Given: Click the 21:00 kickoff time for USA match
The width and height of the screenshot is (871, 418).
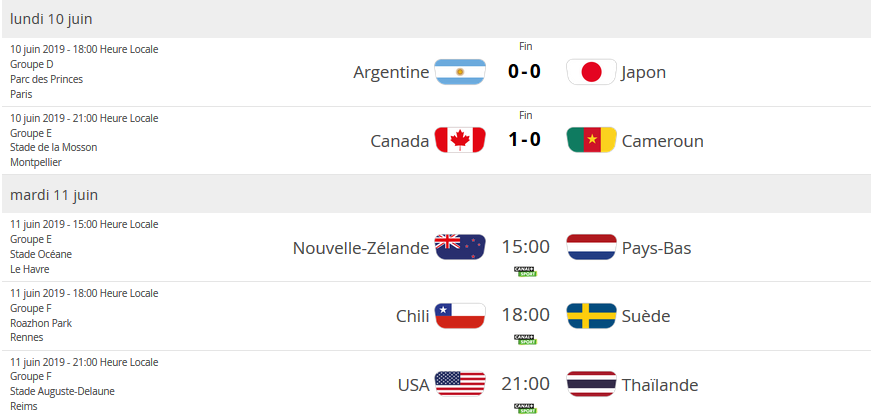Looking at the screenshot, I should click(x=525, y=384).
